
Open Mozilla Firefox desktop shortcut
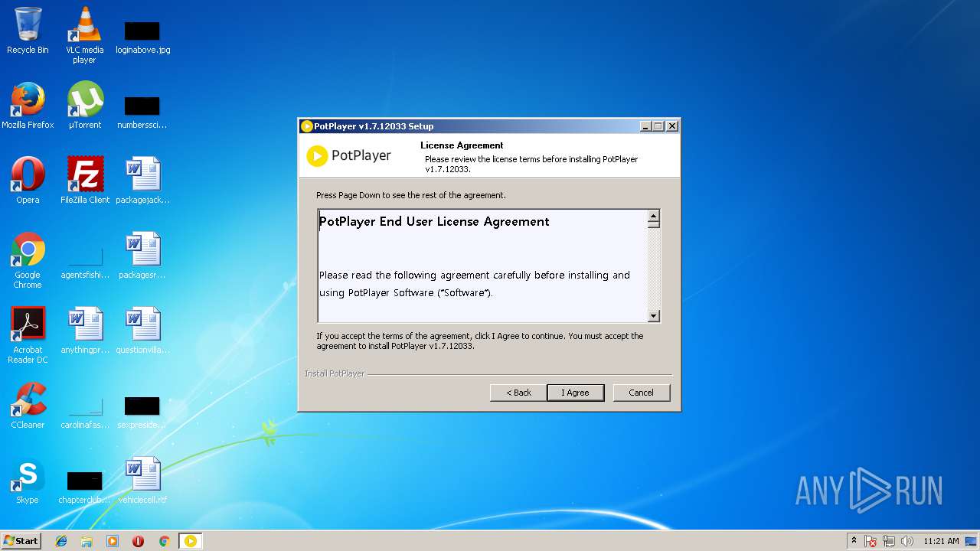(28, 106)
